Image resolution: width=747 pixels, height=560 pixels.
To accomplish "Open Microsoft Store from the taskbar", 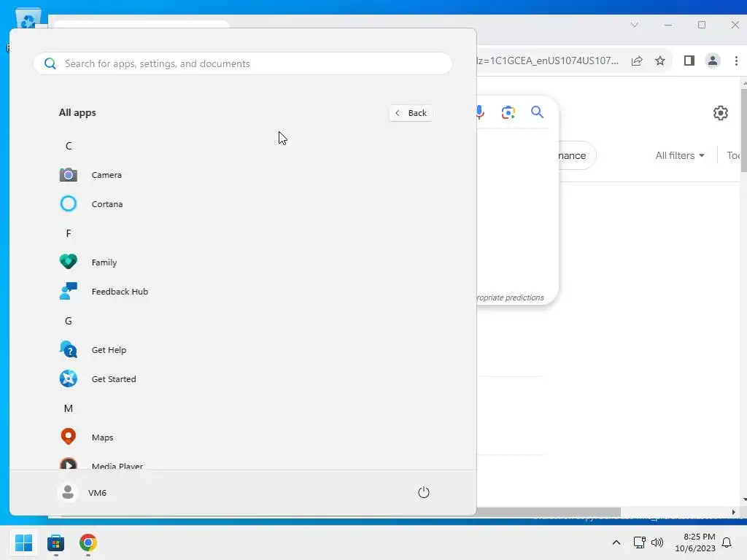I will click(x=55, y=542).
